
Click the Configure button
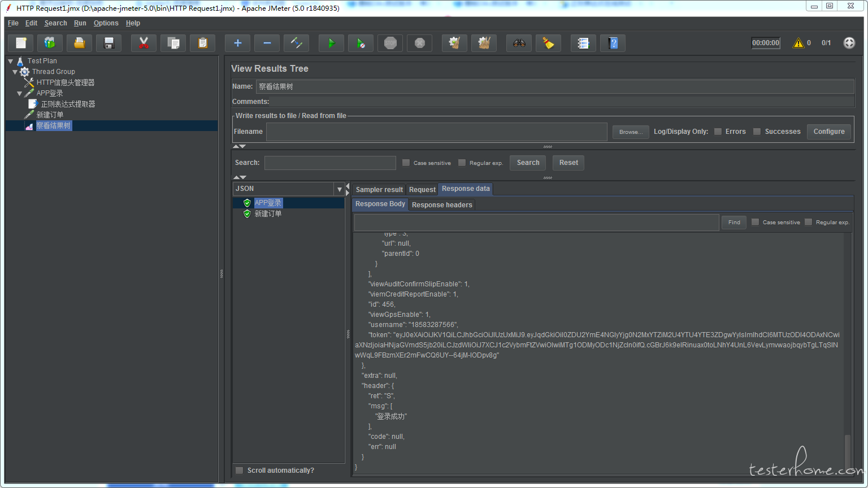click(829, 132)
